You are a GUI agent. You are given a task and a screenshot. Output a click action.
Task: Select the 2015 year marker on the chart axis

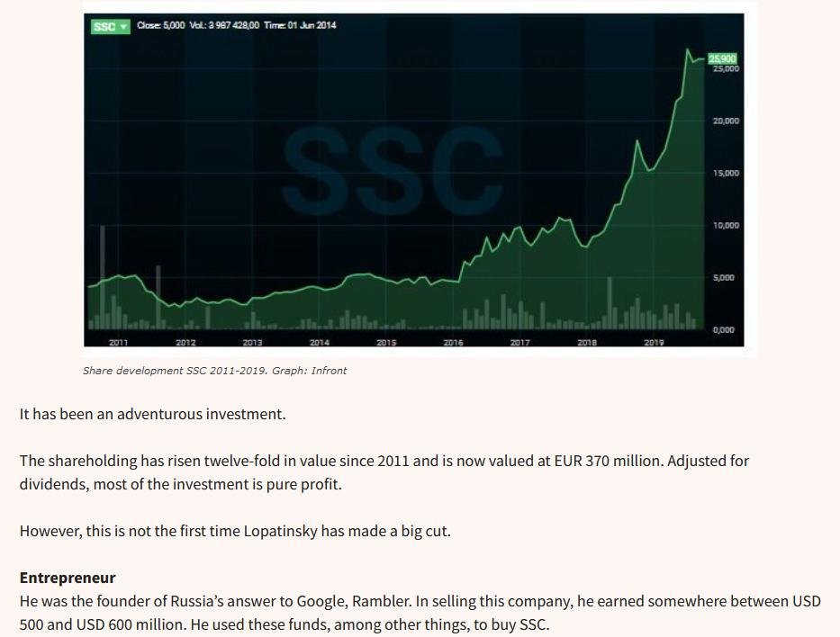coord(386,343)
